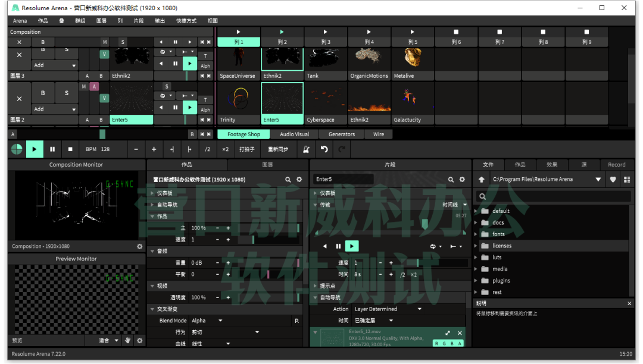Open favorites with the heart icon

613,180
